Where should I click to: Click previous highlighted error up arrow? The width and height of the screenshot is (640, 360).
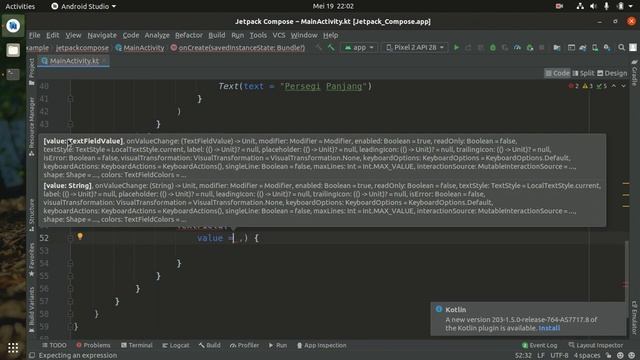point(613,86)
